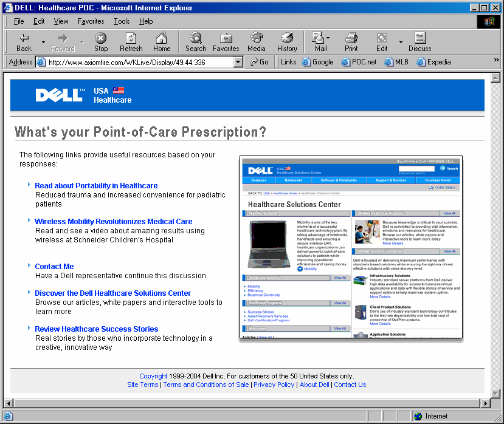Image resolution: width=504 pixels, height=424 pixels.
Task: Open the Edit menu
Action: 39,21
